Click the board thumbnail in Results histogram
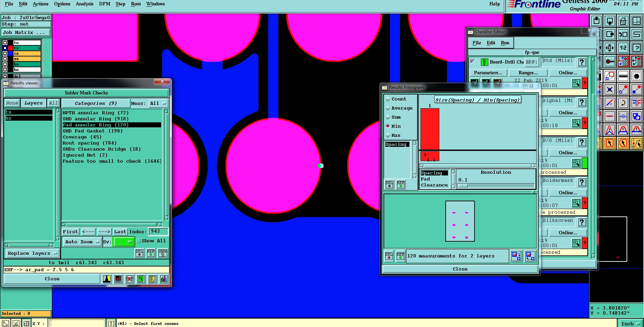The width and height of the screenshot is (644, 327). click(x=460, y=221)
